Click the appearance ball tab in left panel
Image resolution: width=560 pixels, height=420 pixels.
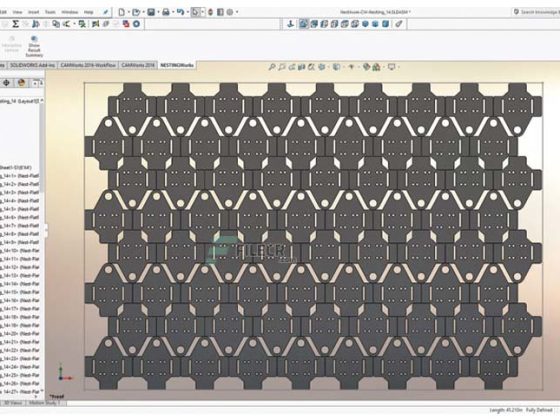coord(21,83)
